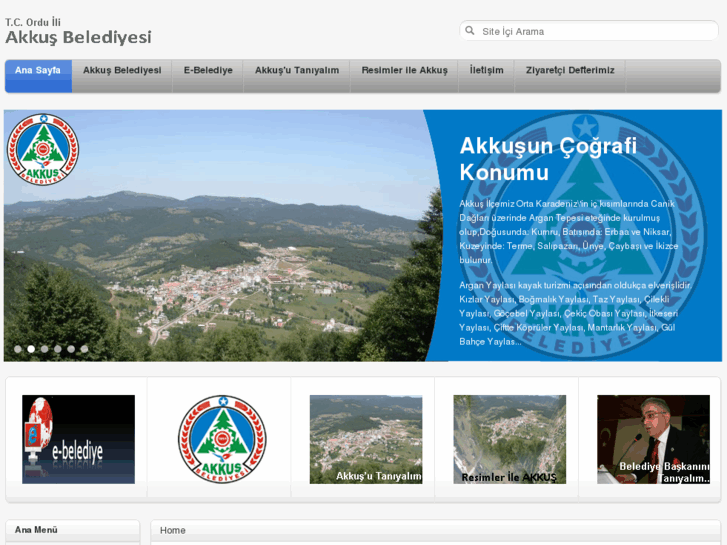Image resolution: width=727 pixels, height=545 pixels.
Task: Select Akkuş'u Tanıyalım in navigation bar
Action: click(297, 76)
